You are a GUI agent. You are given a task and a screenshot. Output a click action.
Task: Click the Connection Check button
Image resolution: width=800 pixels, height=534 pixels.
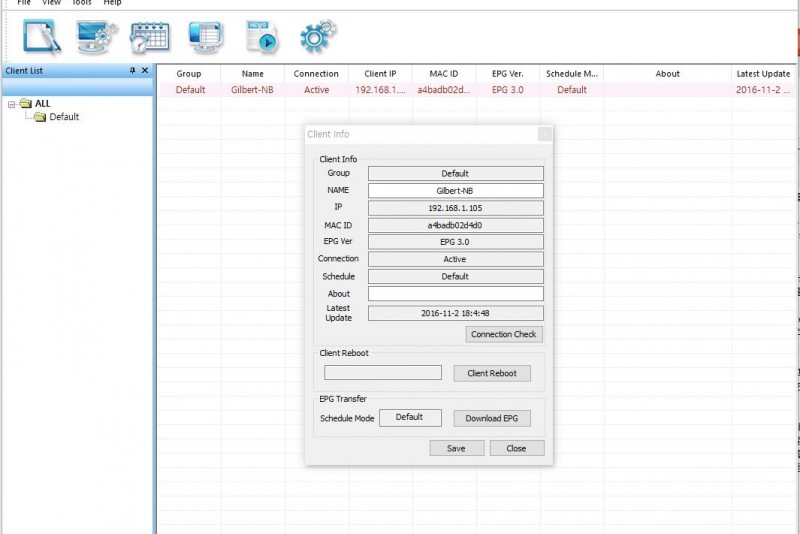[x=504, y=334]
